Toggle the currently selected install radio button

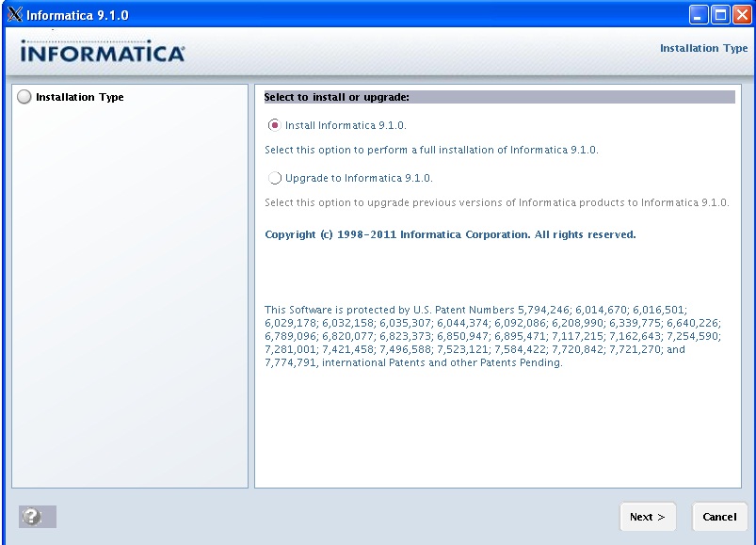click(x=274, y=124)
